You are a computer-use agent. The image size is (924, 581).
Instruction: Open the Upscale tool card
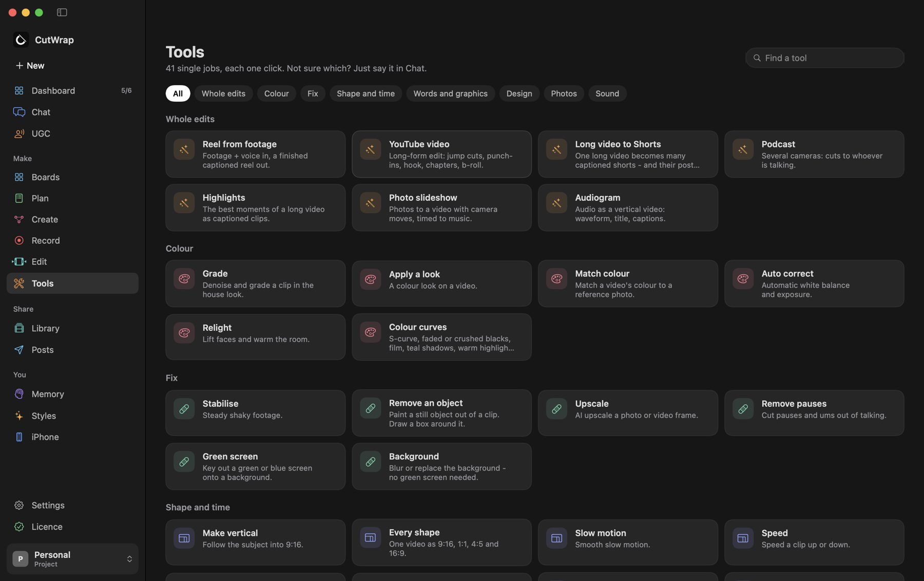[x=628, y=413]
